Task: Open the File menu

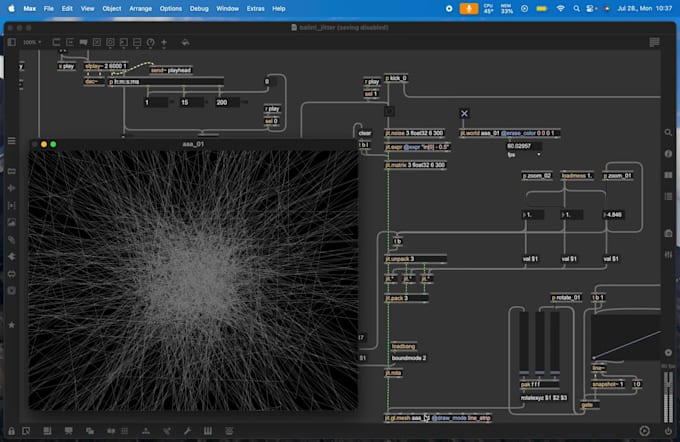Action: click(x=49, y=8)
